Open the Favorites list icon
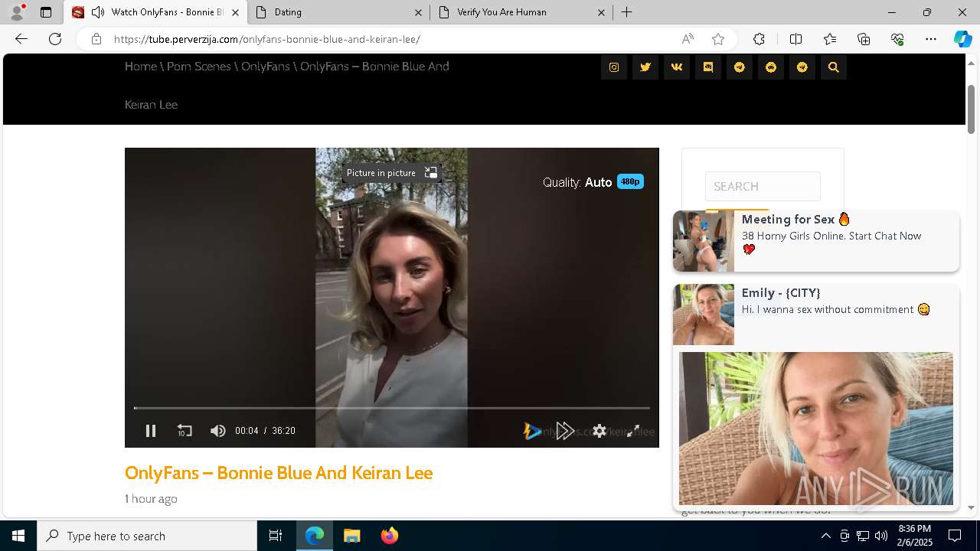Viewport: 980px width, 551px height. tap(830, 39)
